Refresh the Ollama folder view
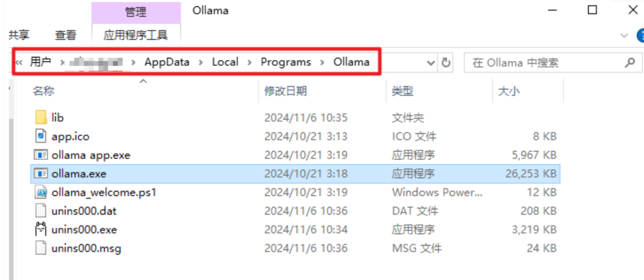 446,63
